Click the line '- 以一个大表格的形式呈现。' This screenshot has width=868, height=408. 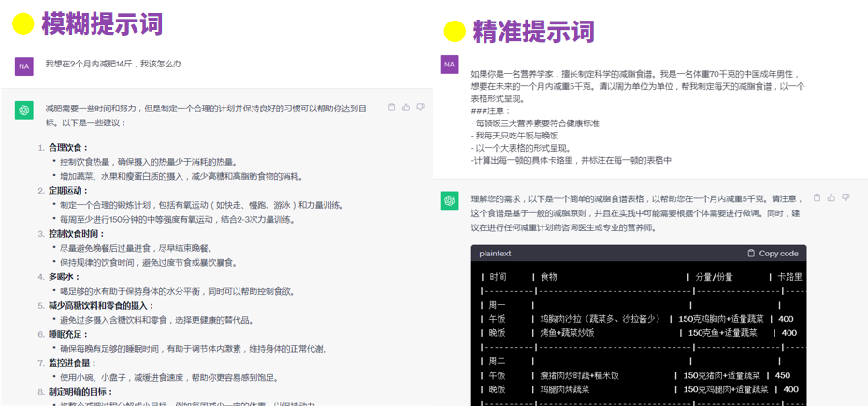pos(520,148)
